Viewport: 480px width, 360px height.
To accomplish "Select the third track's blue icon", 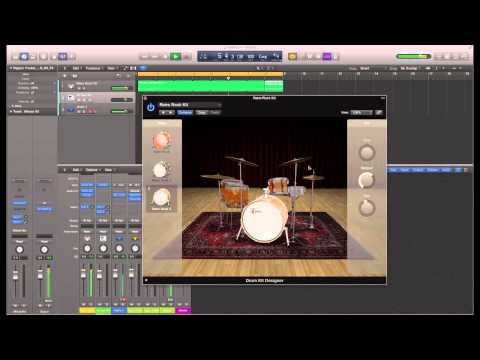I will [71, 109].
